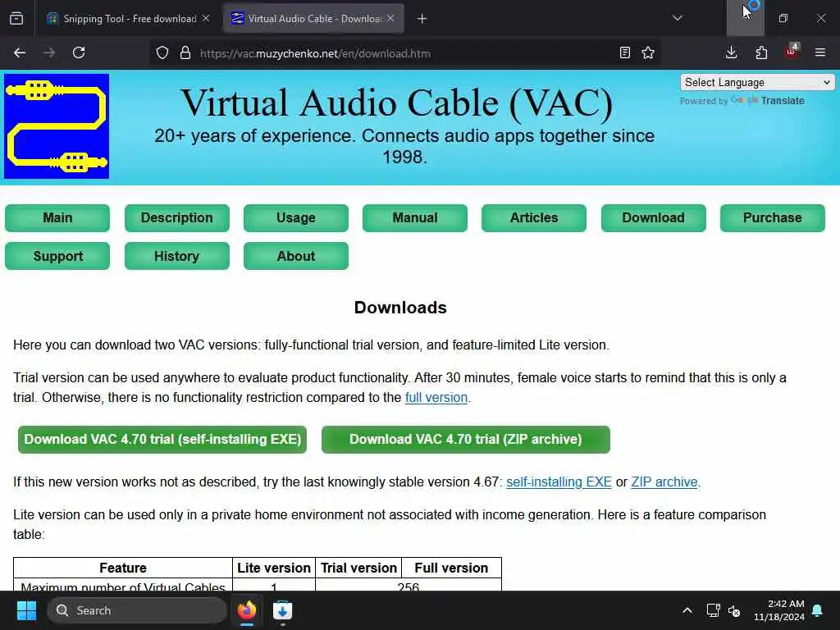Open the Select Language dropdown
840x630 pixels.
tap(757, 83)
